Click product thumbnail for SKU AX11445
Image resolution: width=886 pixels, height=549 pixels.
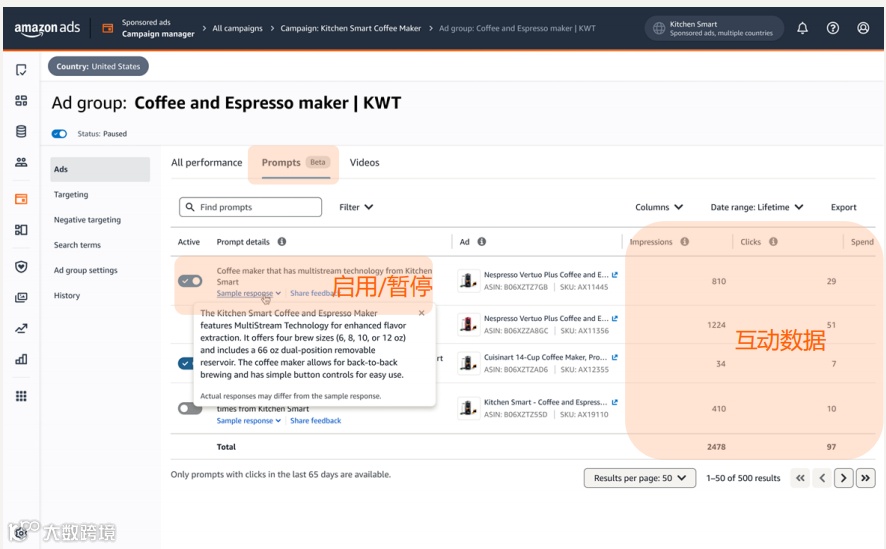(x=468, y=281)
